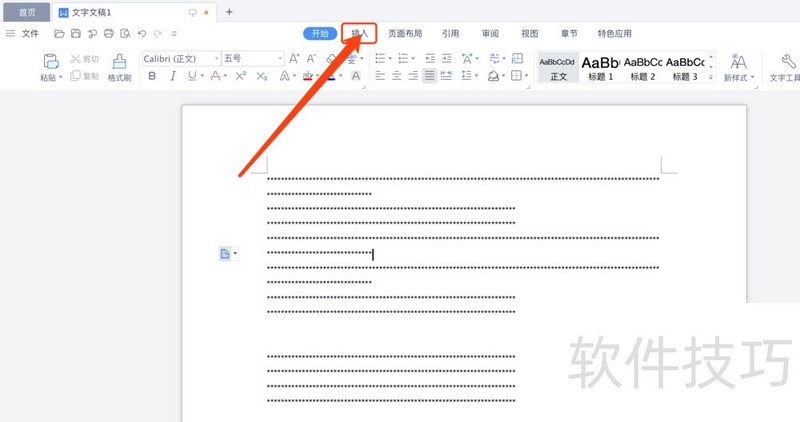Click the distributed alignment icon
800x422 pixels.
coord(446,76)
